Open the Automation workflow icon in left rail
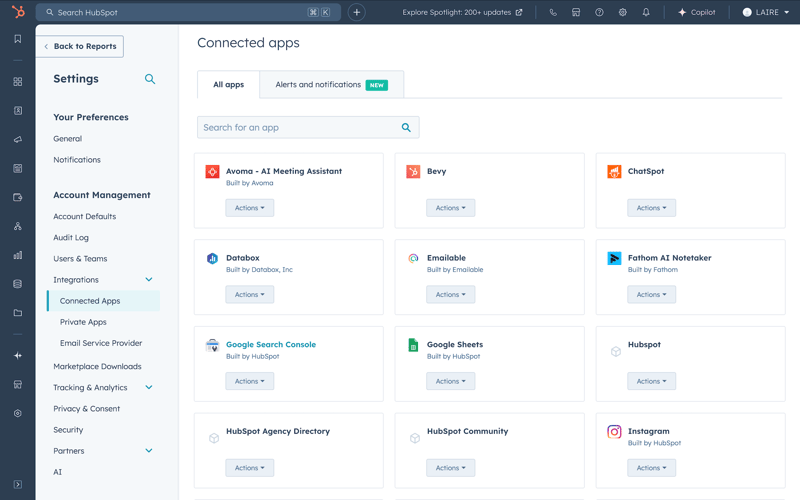800x500 pixels. click(18, 226)
